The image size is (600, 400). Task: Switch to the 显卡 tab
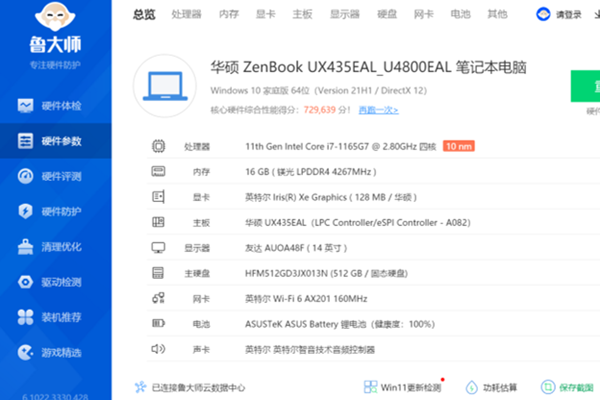click(266, 15)
